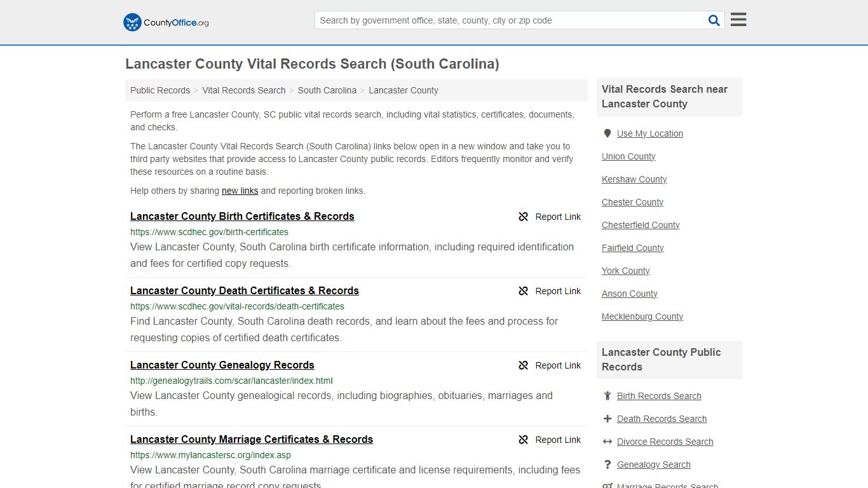Open Birth Records Search link
This screenshot has height=488, width=868.
659,396
